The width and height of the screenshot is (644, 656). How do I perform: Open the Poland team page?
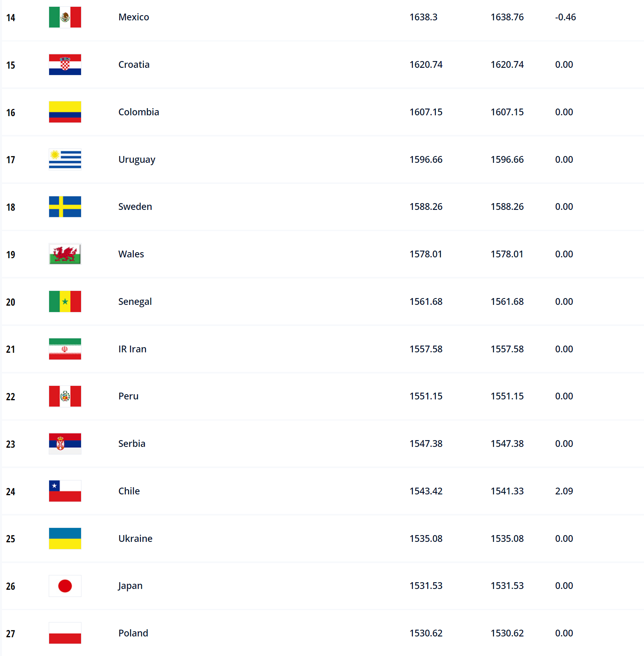click(x=133, y=633)
